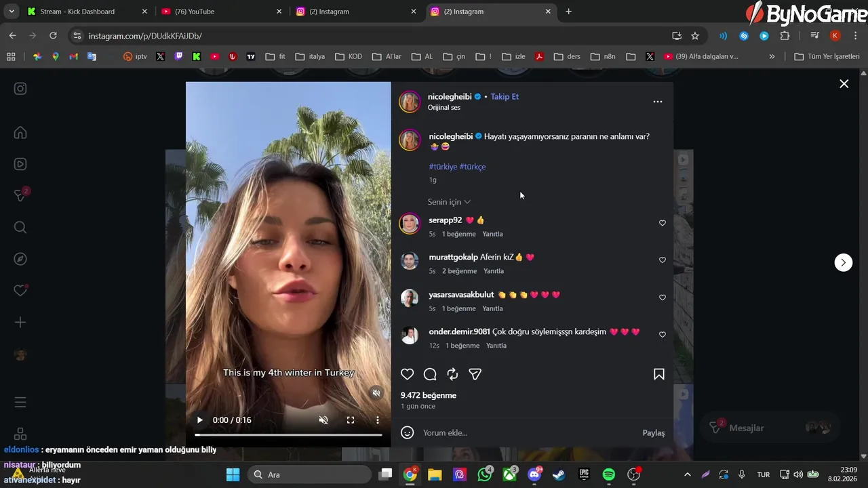Like the serapp92 comment

[663, 223]
